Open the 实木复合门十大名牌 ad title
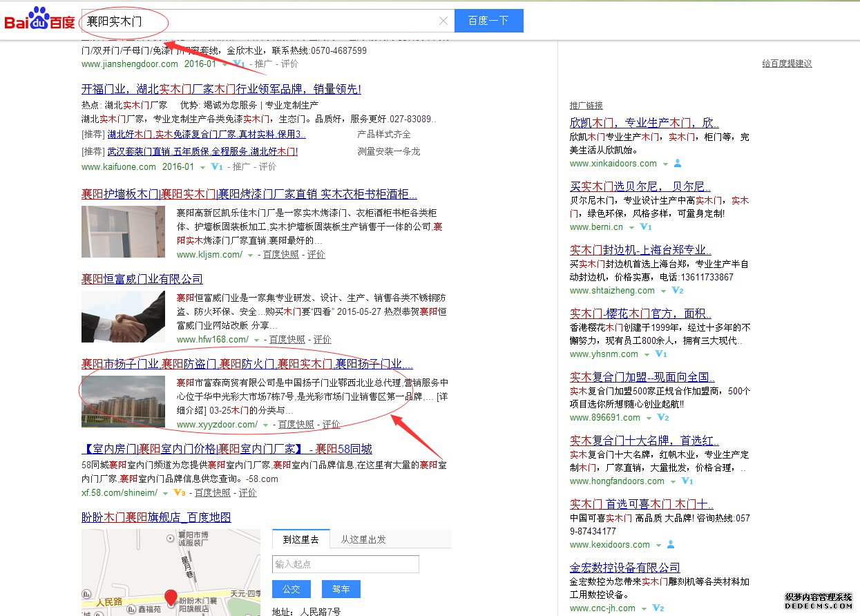Screen dimensions: 860x616 (644, 441)
